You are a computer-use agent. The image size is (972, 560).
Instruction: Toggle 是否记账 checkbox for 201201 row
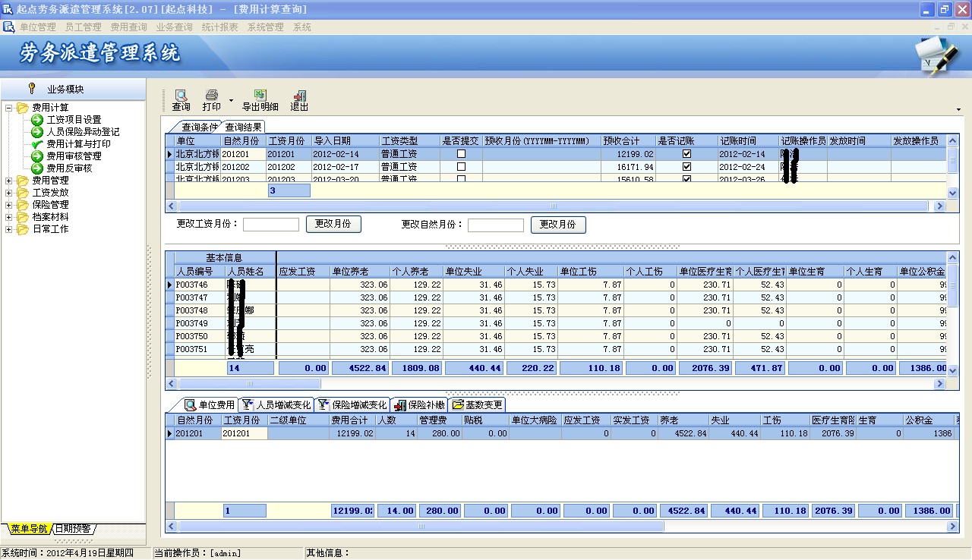pyautogui.click(x=686, y=154)
